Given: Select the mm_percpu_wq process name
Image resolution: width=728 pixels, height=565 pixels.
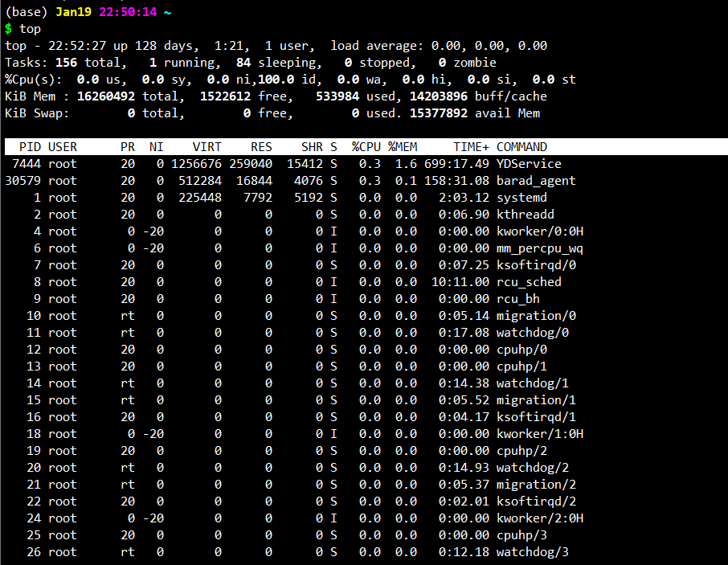Looking at the screenshot, I should point(539,248).
